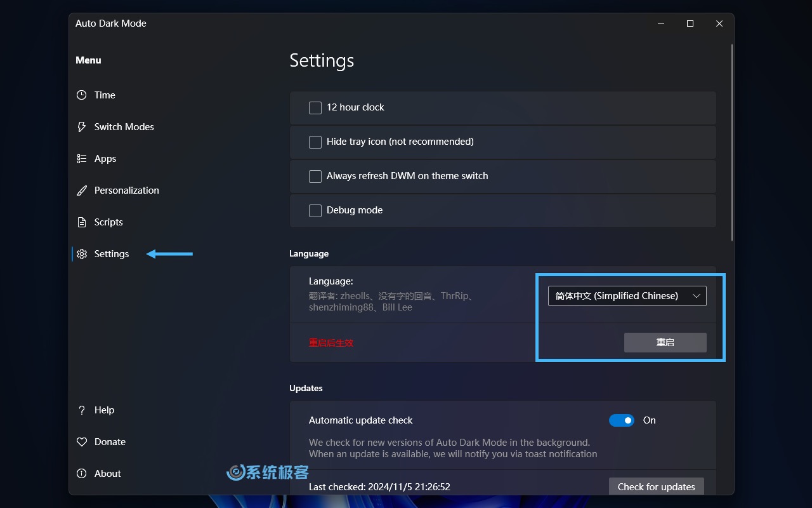The image size is (812, 508).
Task: Enable the 12 hour clock checkbox
Action: coord(315,108)
